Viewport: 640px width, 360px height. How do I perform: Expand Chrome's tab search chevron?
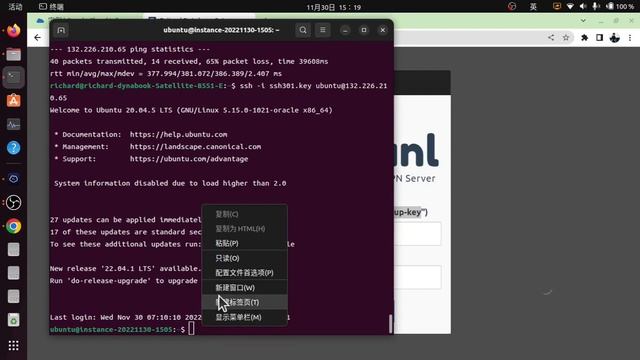[x=583, y=20]
